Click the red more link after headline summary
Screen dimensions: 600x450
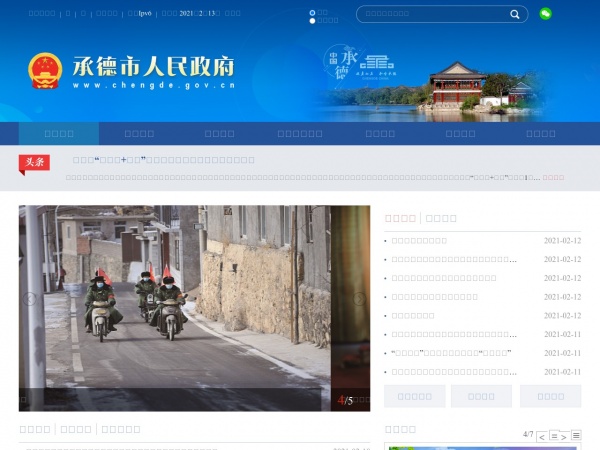(553, 177)
